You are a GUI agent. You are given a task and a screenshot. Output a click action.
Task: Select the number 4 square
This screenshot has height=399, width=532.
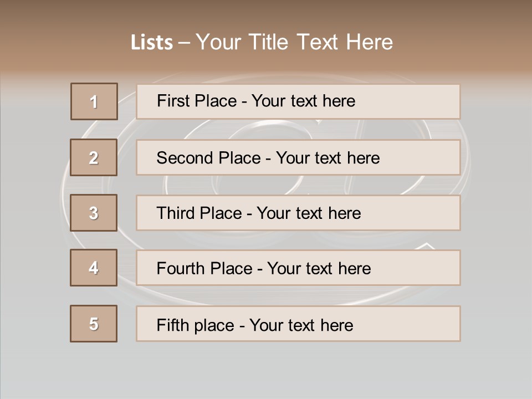[x=94, y=268]
